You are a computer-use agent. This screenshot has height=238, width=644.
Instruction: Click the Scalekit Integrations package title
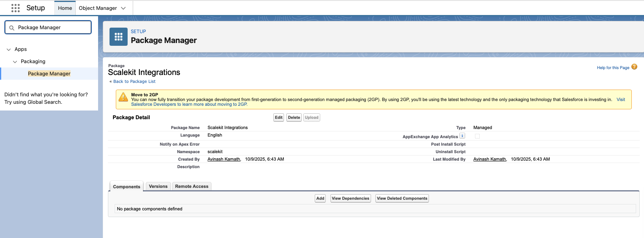(144, 72)
